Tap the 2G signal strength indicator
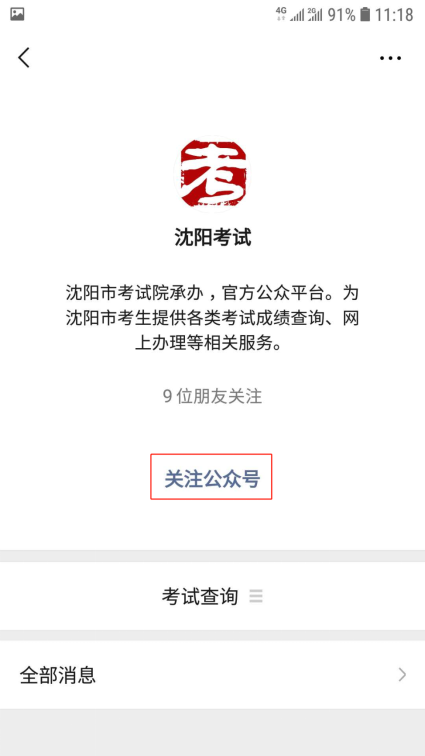 [x=315, y=14]
